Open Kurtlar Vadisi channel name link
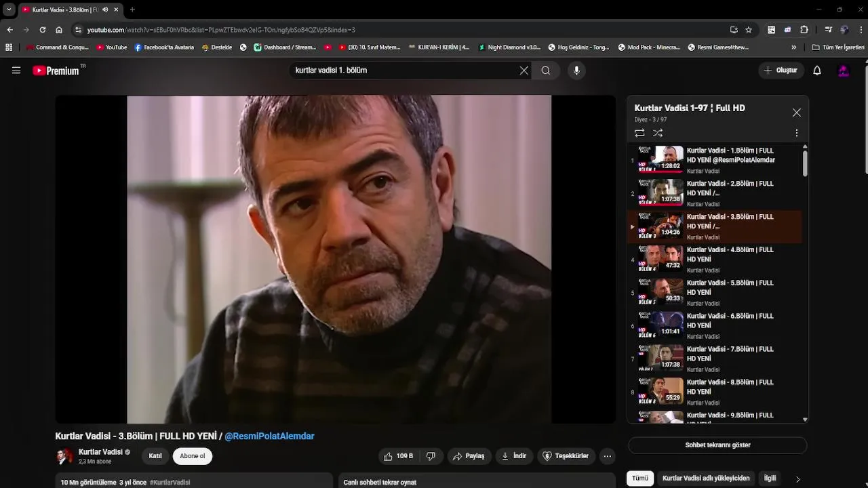The width and height of the screenshot is (868, 488). point(100,452)
